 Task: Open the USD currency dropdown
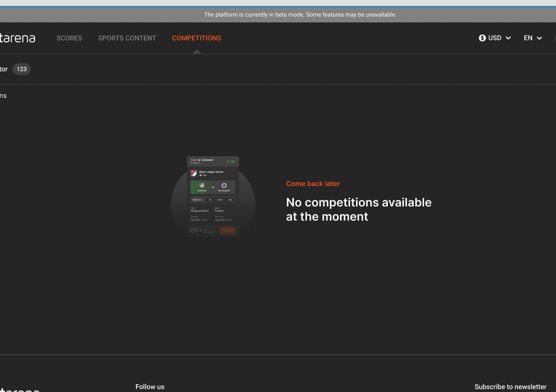pyautogui.click(x=495, y=38)
